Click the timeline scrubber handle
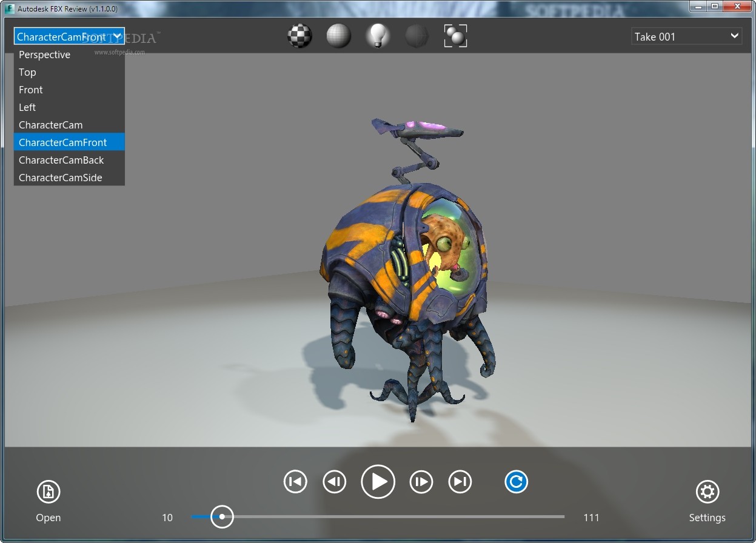This screenshot has height=543, width=756. [222, 516]
